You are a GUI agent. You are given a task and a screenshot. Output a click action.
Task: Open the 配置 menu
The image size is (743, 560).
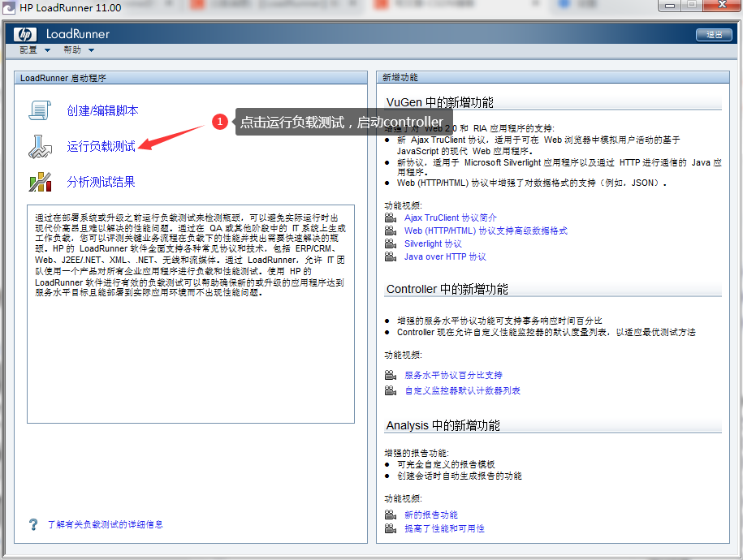(x=28, y=50)
